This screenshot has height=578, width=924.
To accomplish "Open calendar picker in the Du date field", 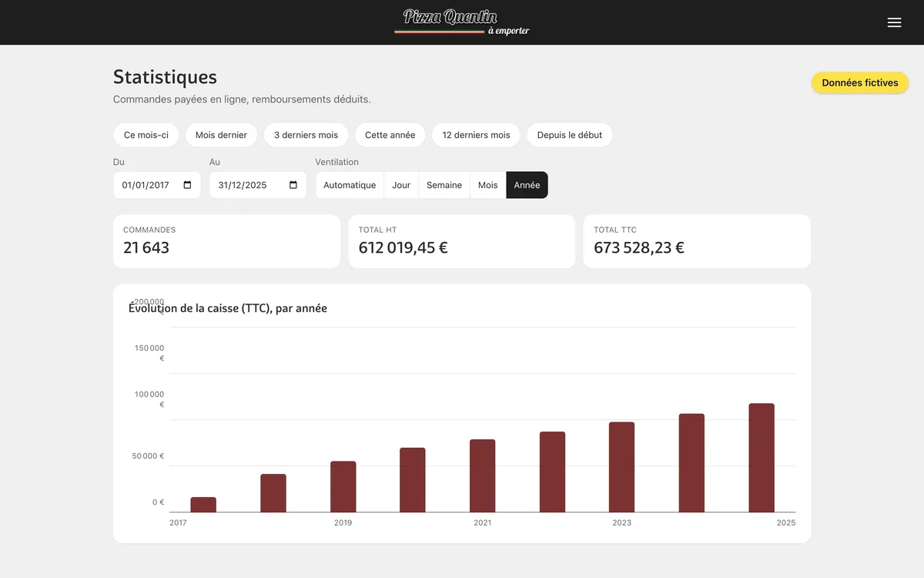I will 188,185.
